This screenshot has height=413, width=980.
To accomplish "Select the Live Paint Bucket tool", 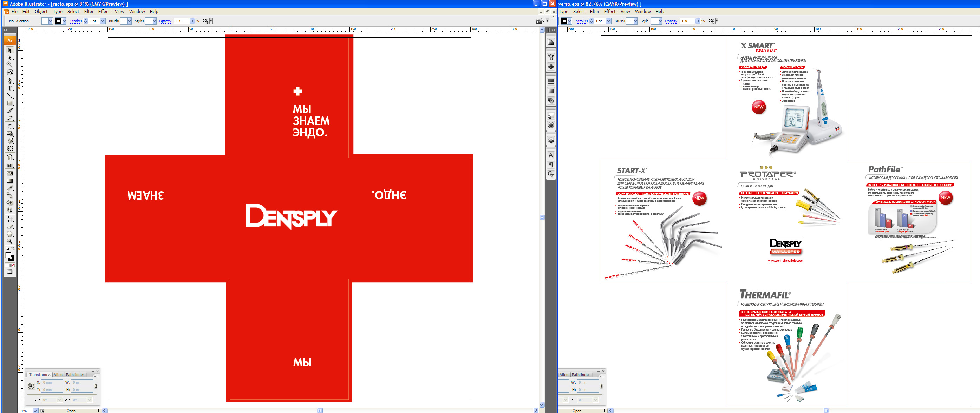I will 10,202.
